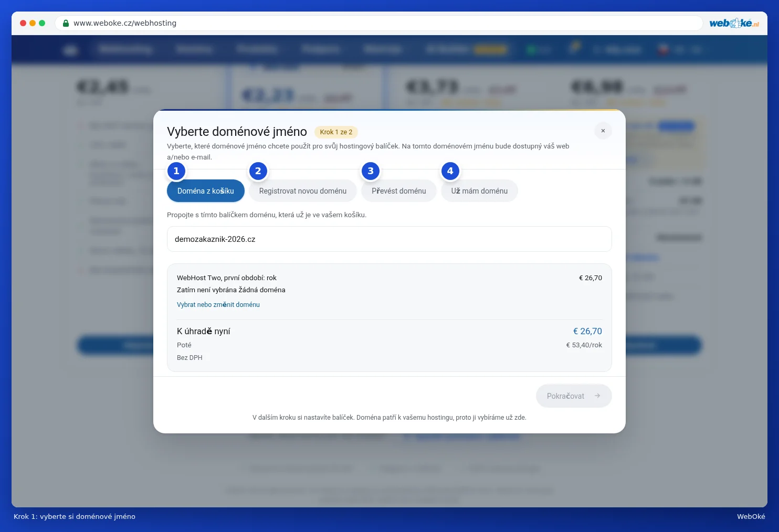Follow the 'Vybrat nebo změnit doménu' link
The height and width of the screenshot is (532, 779).
click(218, 304)
